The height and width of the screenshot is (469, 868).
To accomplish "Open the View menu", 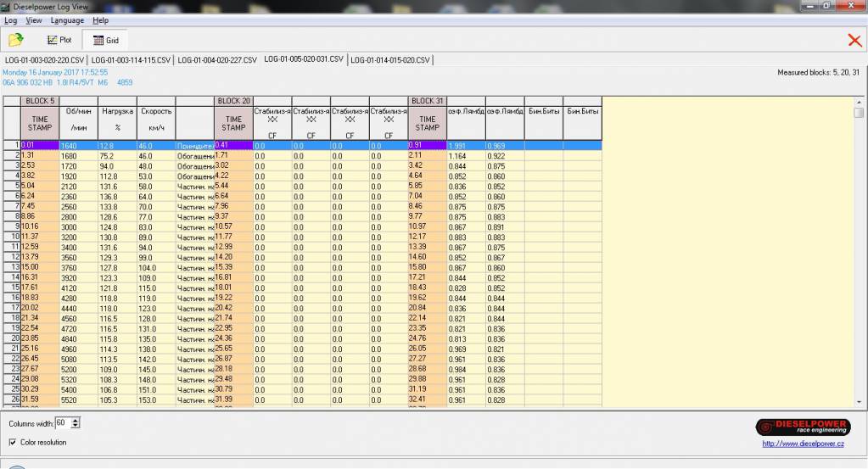I will (34, 20).
